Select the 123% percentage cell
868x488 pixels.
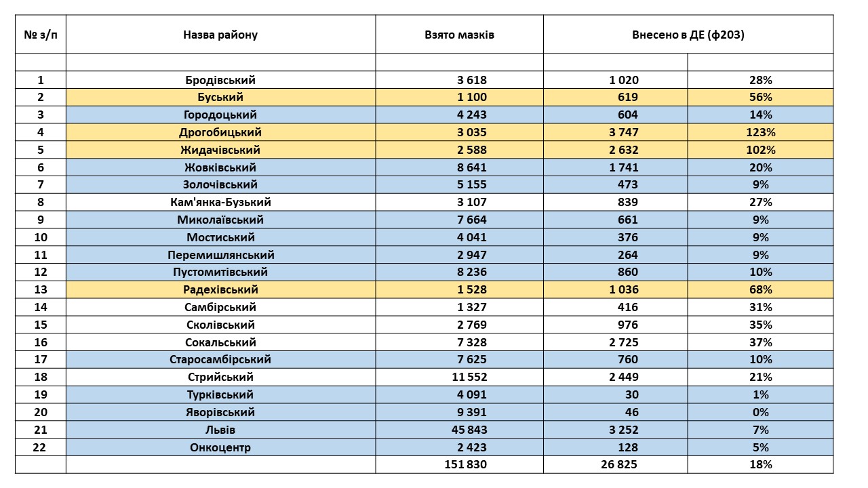pyautogui.click(x=760, y=132)
